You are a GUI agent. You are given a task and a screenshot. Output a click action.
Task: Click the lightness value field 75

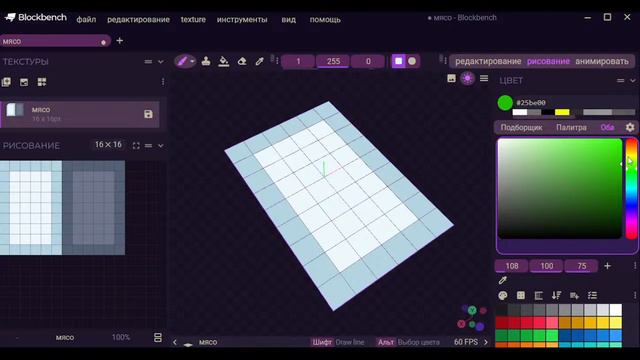point(582,266)
